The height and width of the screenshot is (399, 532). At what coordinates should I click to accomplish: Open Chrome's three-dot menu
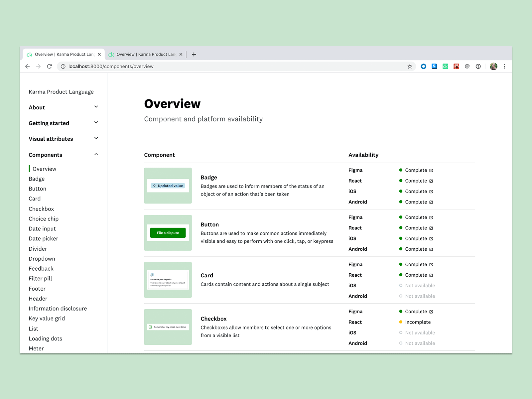coord(505,66)
